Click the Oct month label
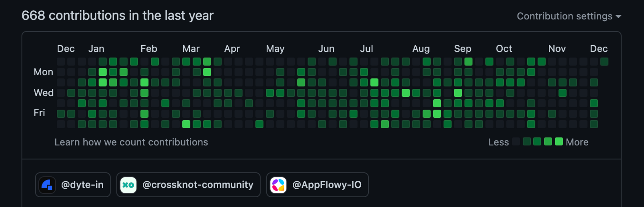The width and height of the screenshot is (644, 207). [x=504, y=49]
